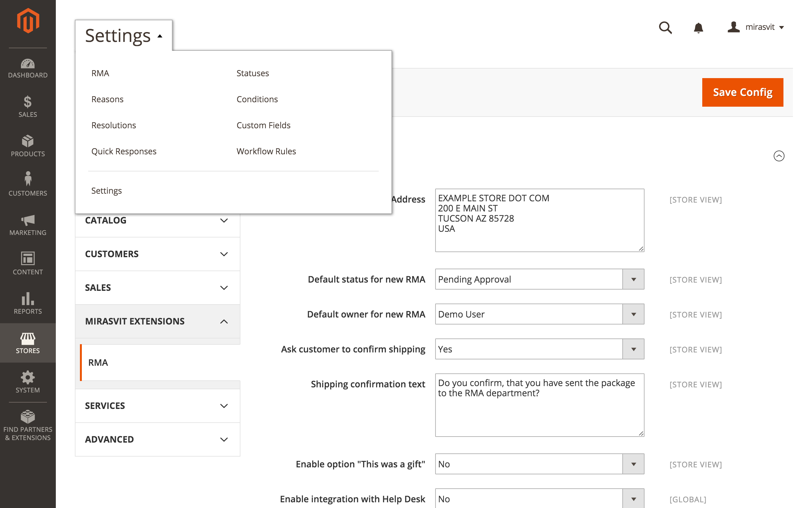Open RMA tab under Mirasvit Extensions
Viewport: 812px width, 508px height.
(160, 363)
